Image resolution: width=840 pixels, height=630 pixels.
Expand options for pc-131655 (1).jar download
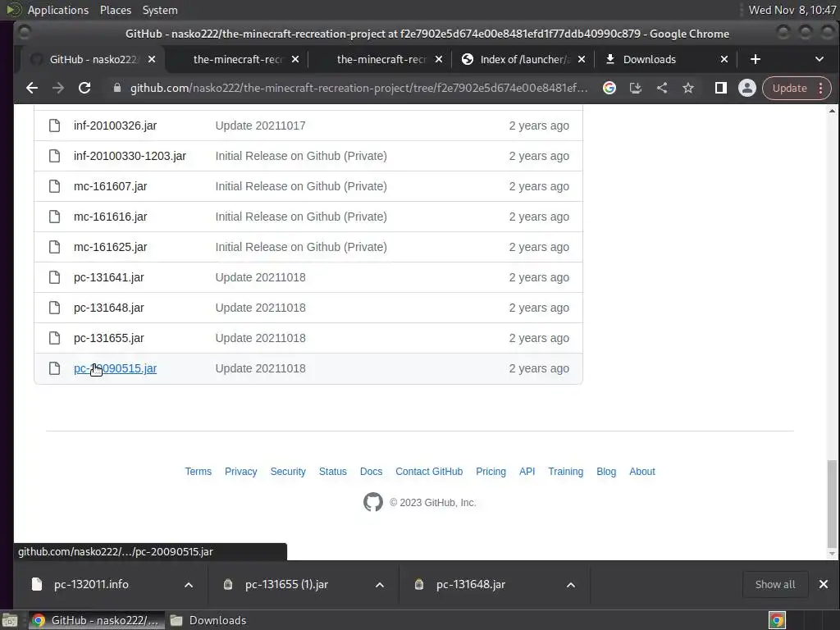click(x=380, y=585)
